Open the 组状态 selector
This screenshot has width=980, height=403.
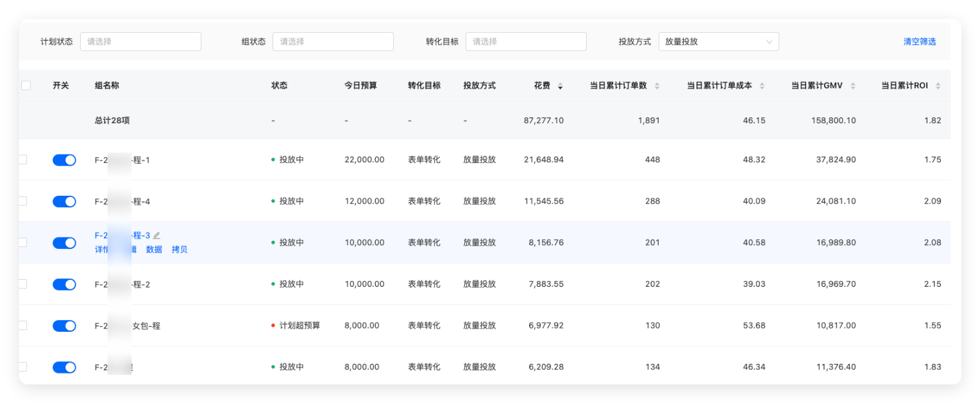333,41
